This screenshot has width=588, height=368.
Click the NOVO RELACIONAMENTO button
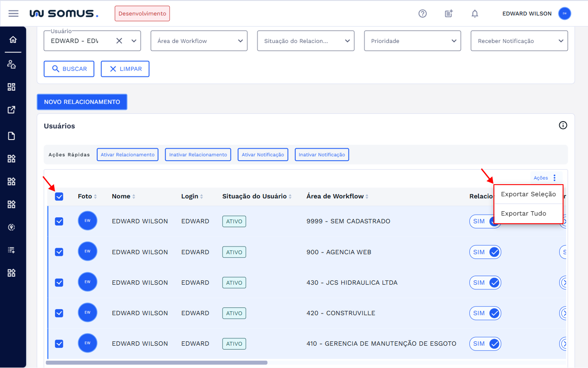tap(82, 102)
